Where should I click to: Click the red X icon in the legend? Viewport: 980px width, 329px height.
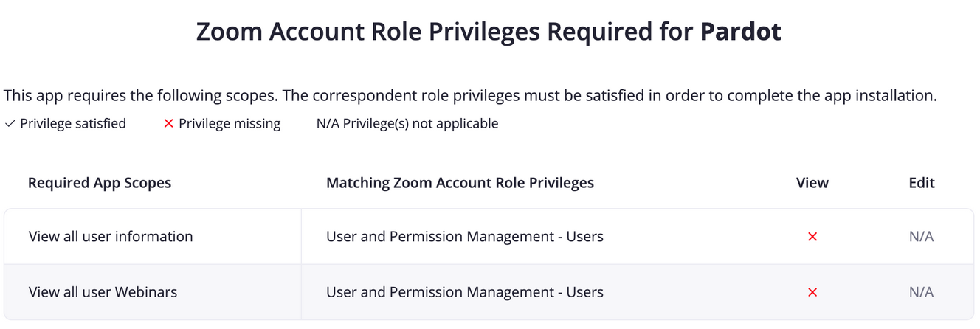pyautogui.click(x=168, y=124)
